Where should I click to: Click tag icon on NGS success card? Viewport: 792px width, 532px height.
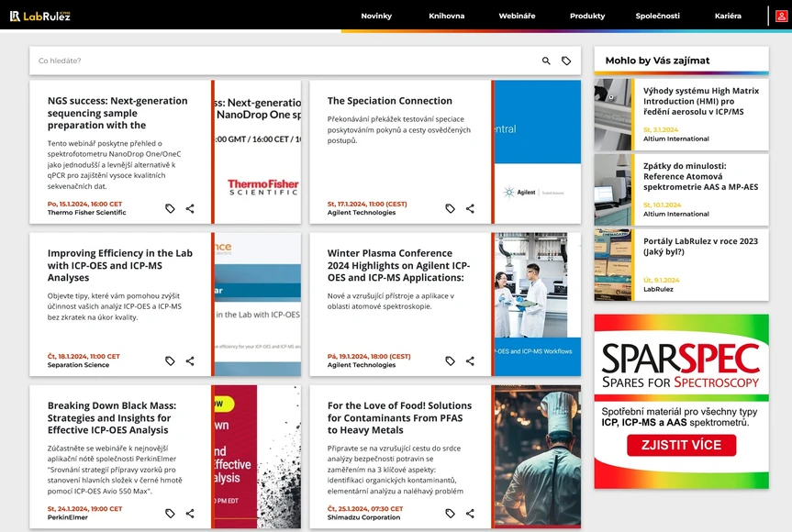tap(170, 208)
